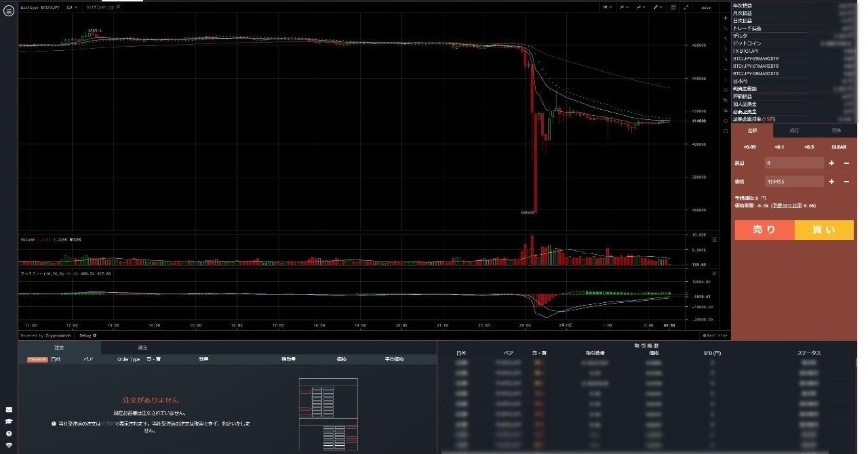The height and width of the screenshot is (454, 868).
Task: Open the chart indicators dropdown
Action: pyautogui.click(x=625, y=7)
